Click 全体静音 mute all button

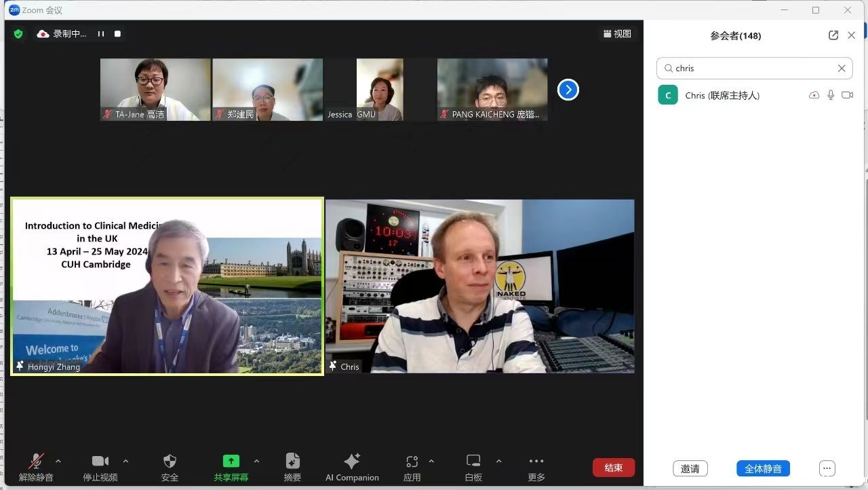coord(763,468)
